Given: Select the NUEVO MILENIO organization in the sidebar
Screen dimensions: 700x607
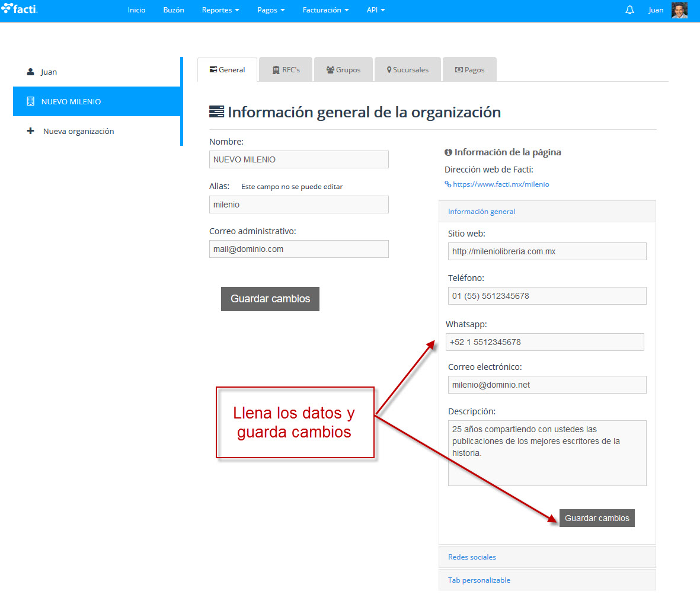Looking at the screenshot, I should (97, 101).
